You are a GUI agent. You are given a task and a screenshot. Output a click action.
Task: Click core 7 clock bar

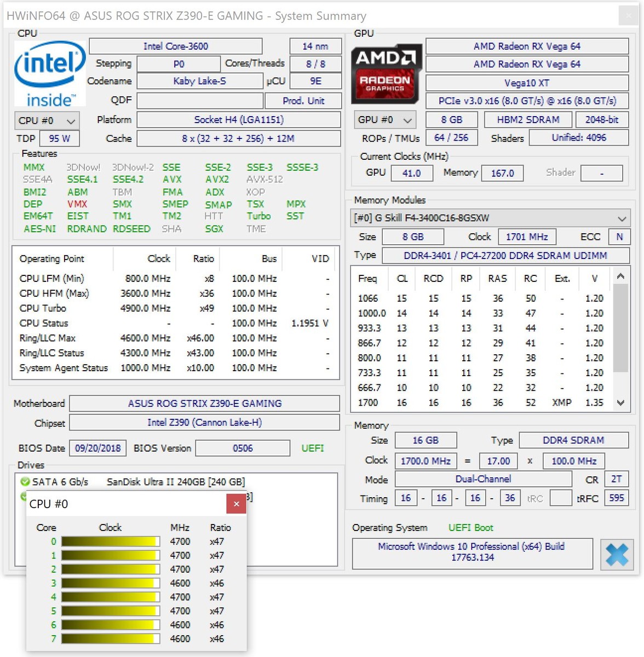pyautogui.click(x=111, y=638)
